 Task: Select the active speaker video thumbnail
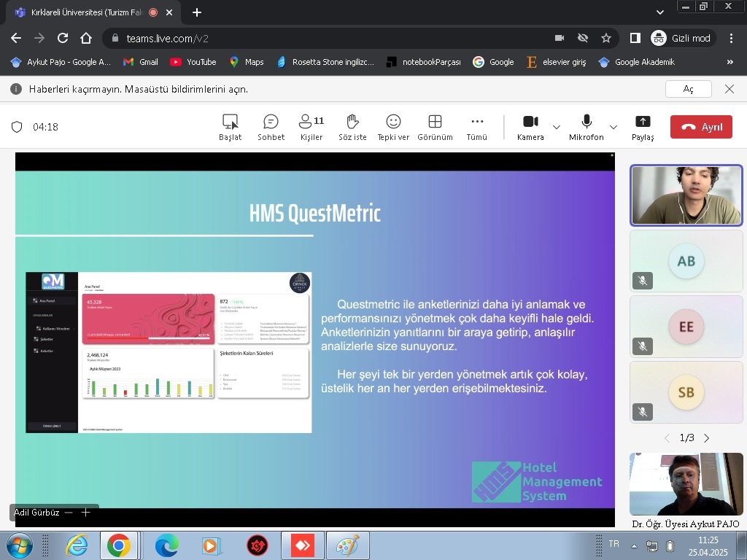686,195
